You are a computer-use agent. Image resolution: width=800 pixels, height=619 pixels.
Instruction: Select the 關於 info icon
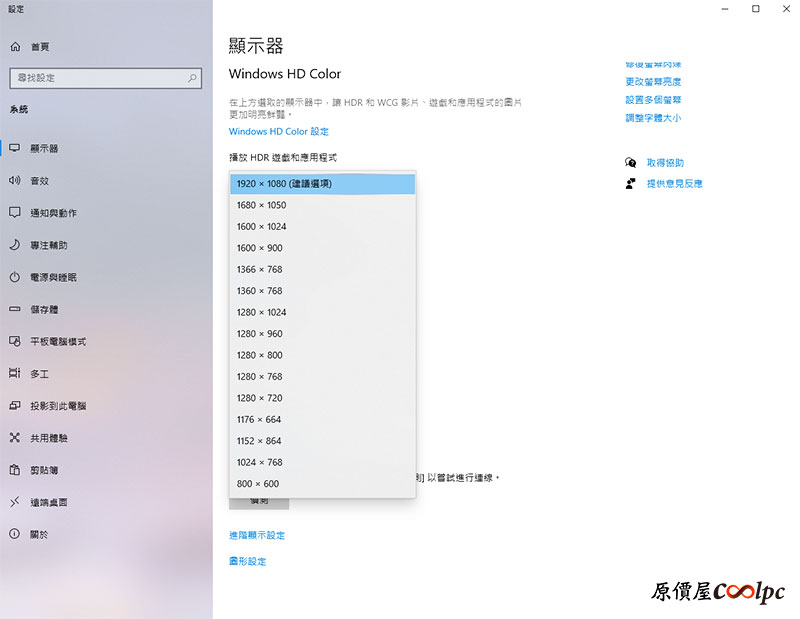click(15, 534)
